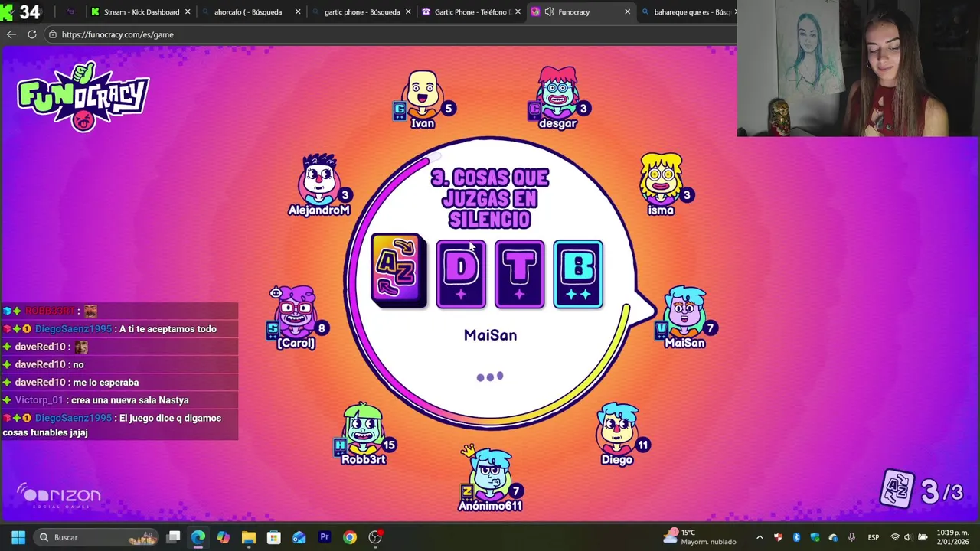Click MaiSan's player avatar on the right
980x551 pixels.
pyautogui.click(x=685, y=311)
